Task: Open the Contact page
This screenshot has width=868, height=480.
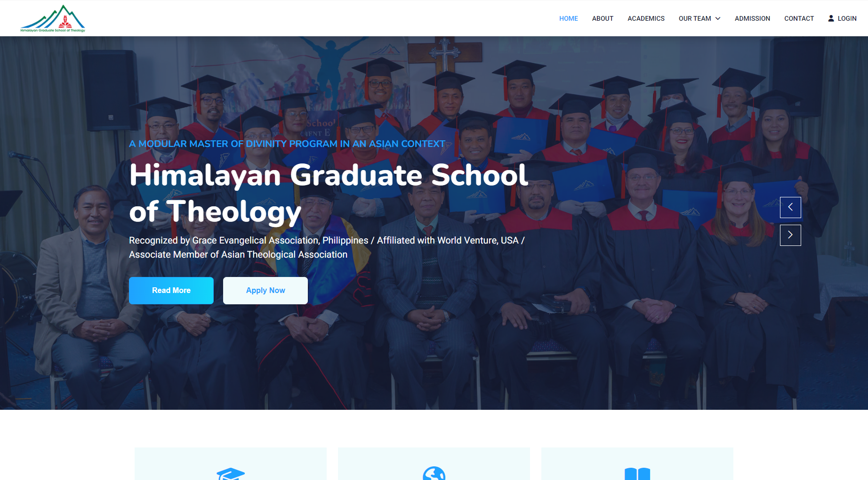Action: click(x=799, y=18)
